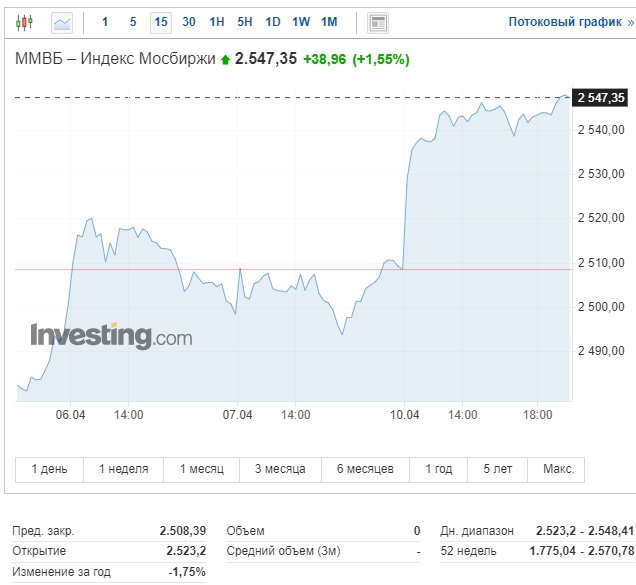Select the 1 minute interval
This screenshot has height=585, width=636.
pos(105,21)
